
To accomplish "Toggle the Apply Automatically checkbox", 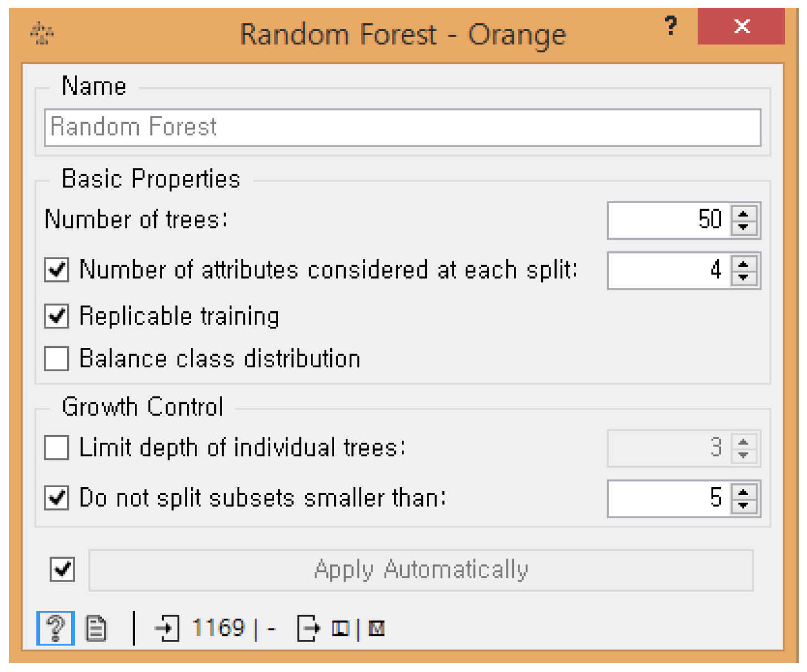I will (x=62, y=569).
